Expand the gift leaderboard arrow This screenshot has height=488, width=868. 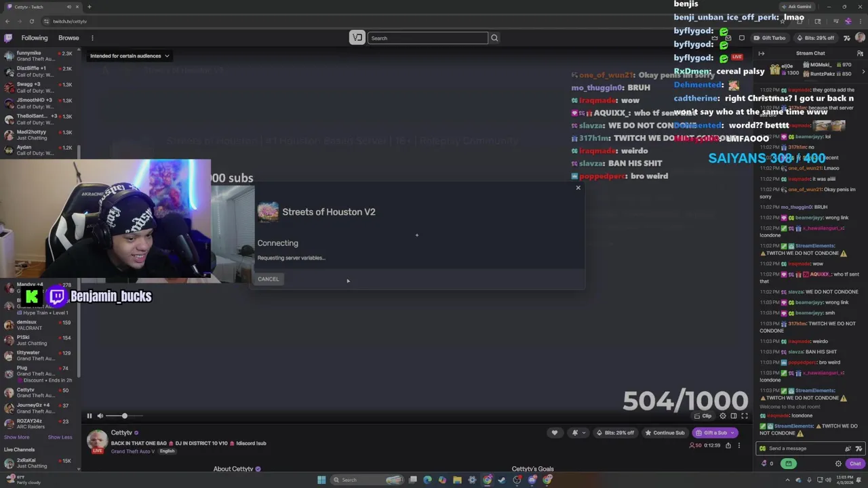click(x=863, y=71)
